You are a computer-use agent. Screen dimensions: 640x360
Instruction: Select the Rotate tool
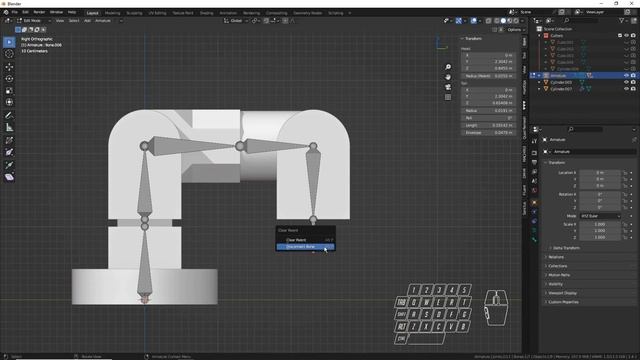click(x=9, y=78)
